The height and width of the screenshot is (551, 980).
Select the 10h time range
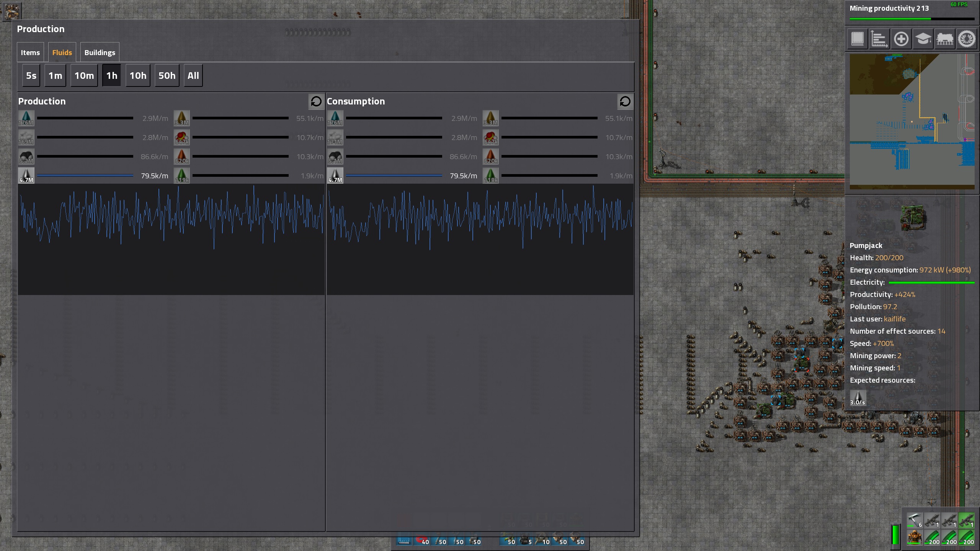[138, 76]
